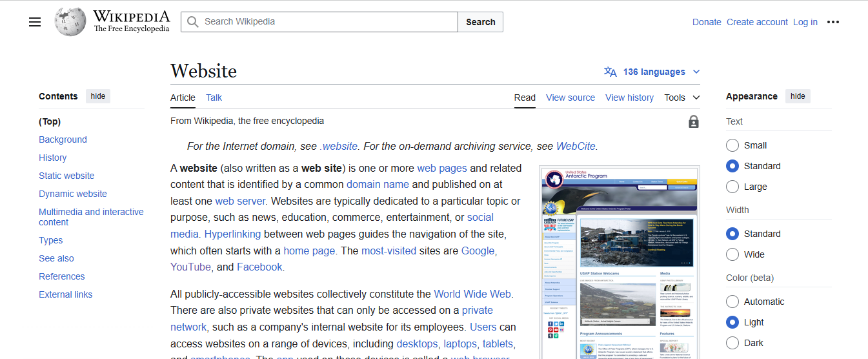Open the Hyperlinking article link
Viewport: 868px width, 359px height.
[x=232, y=234]
